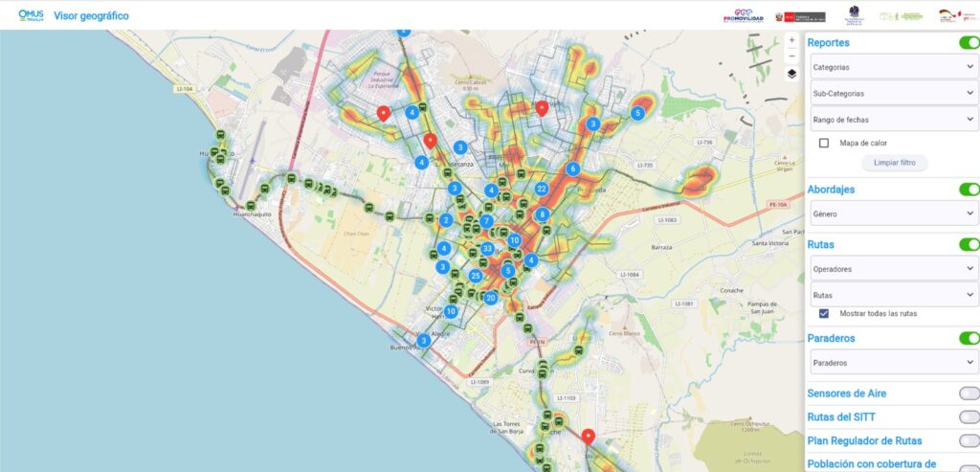Image resolution: width=980 pixels, height=472 pixels.
Task: Enable the Sensores de Aire toggle
Action: [x=969, y=393]
